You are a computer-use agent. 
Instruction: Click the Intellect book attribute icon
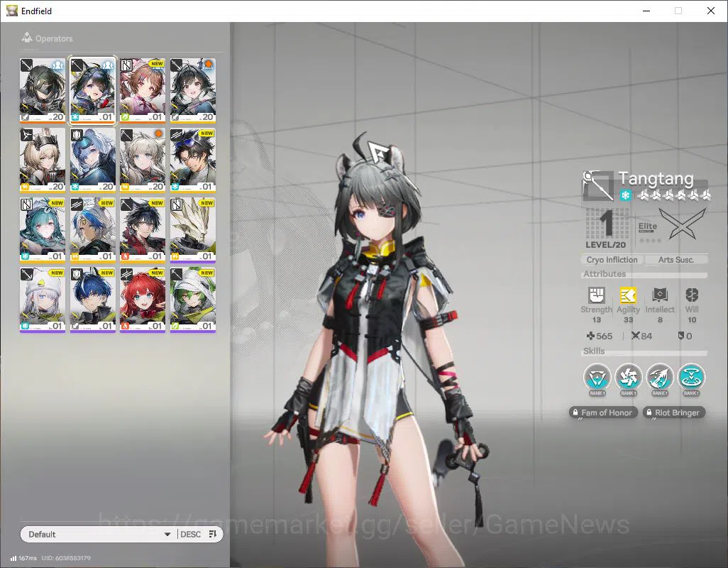[660, 295]
